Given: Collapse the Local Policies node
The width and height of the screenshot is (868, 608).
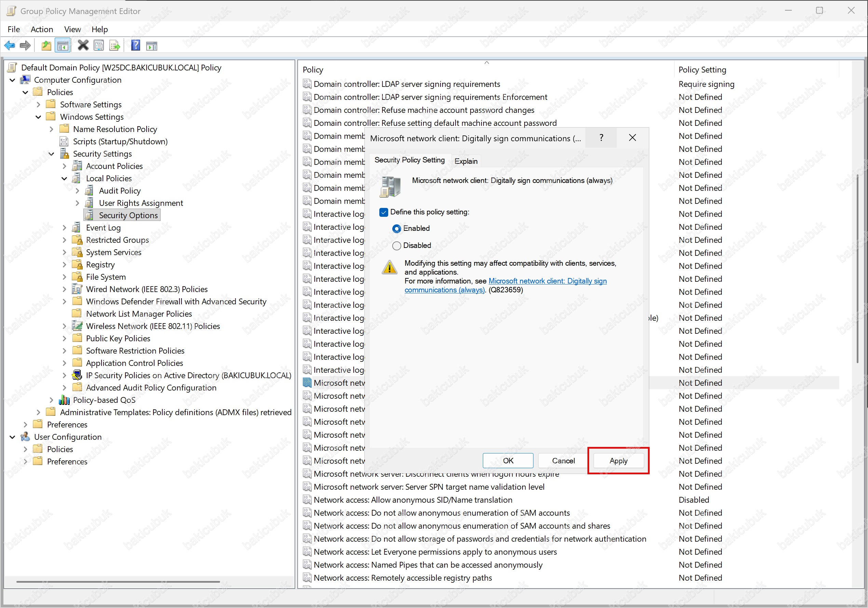Looking at the screenshot, I should (x=64, y=179).
